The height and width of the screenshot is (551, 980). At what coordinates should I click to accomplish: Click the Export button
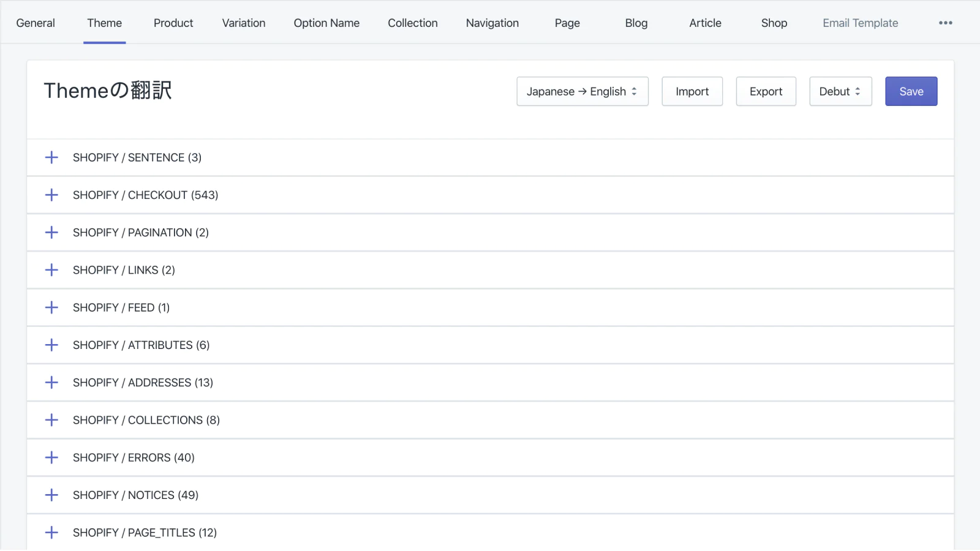click(766, 91)
